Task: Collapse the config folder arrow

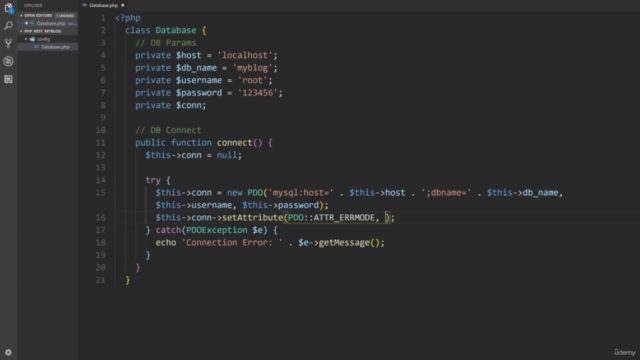Action: (26, 39)
